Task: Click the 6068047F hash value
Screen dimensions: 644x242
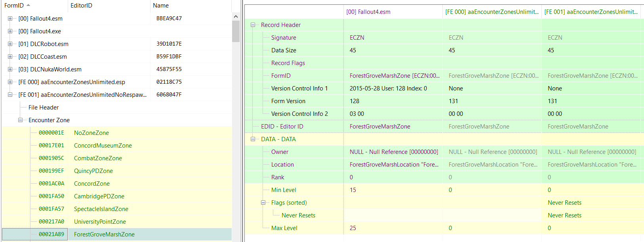Action: pos(169,95)
